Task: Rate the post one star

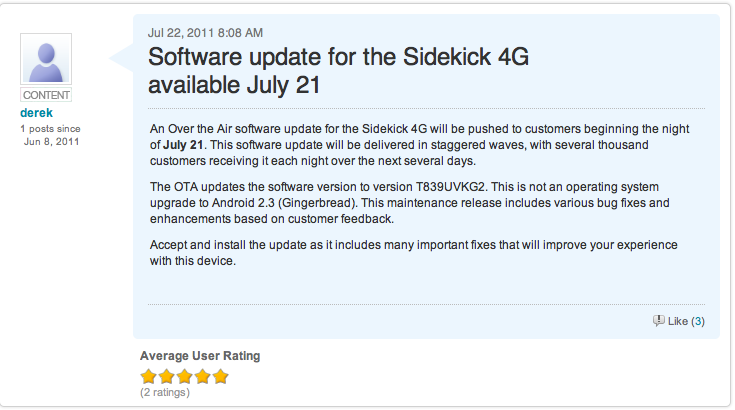Action: point(149,377)
